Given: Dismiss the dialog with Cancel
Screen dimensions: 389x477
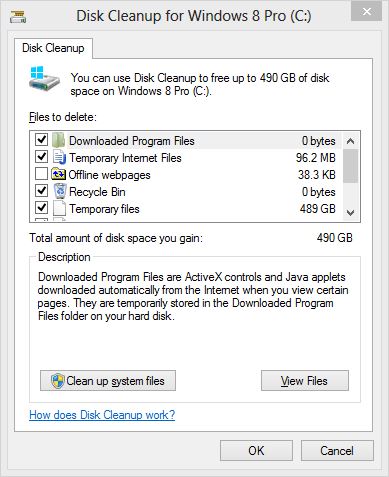Looking at the screenshot, I should [337, 451].
